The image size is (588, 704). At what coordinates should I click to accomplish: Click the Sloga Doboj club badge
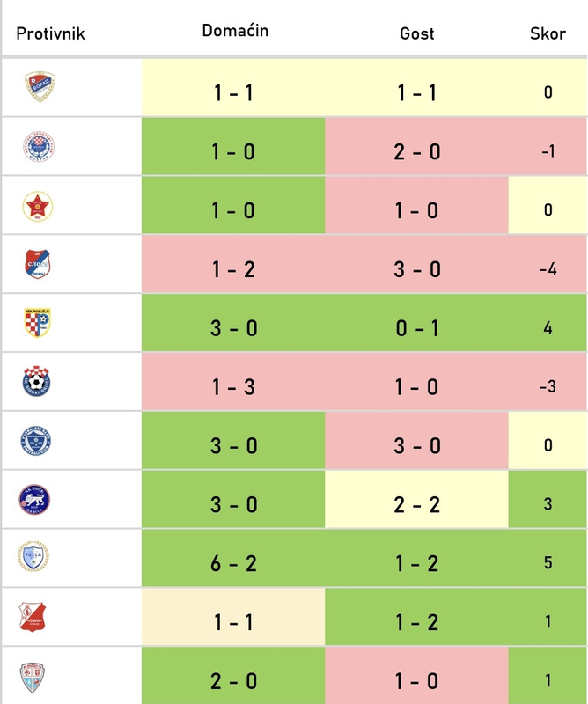point(37,264)
